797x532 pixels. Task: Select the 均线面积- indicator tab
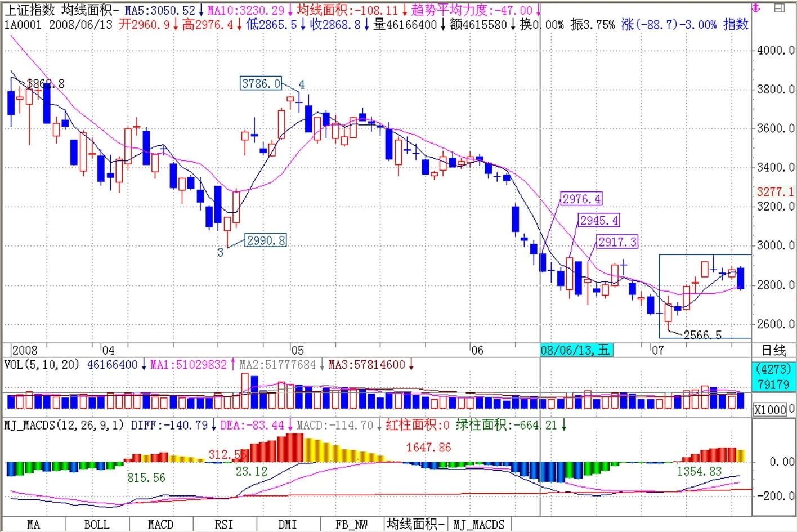(x=415, y=525)
